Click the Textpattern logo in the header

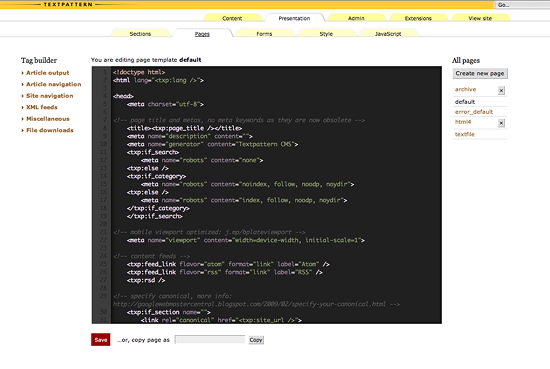(x=68, y=5)
